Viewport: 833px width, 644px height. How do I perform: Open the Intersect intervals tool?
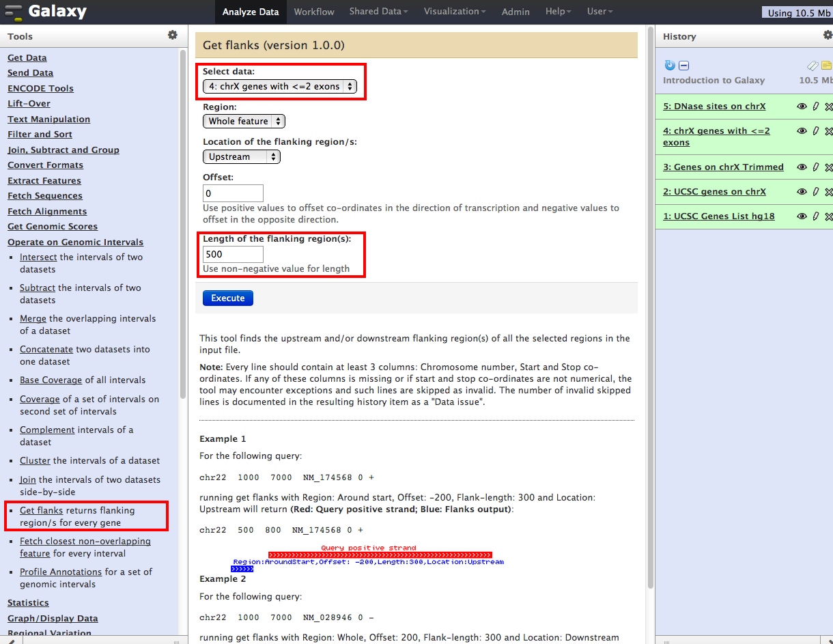click(x=38, y=257)
